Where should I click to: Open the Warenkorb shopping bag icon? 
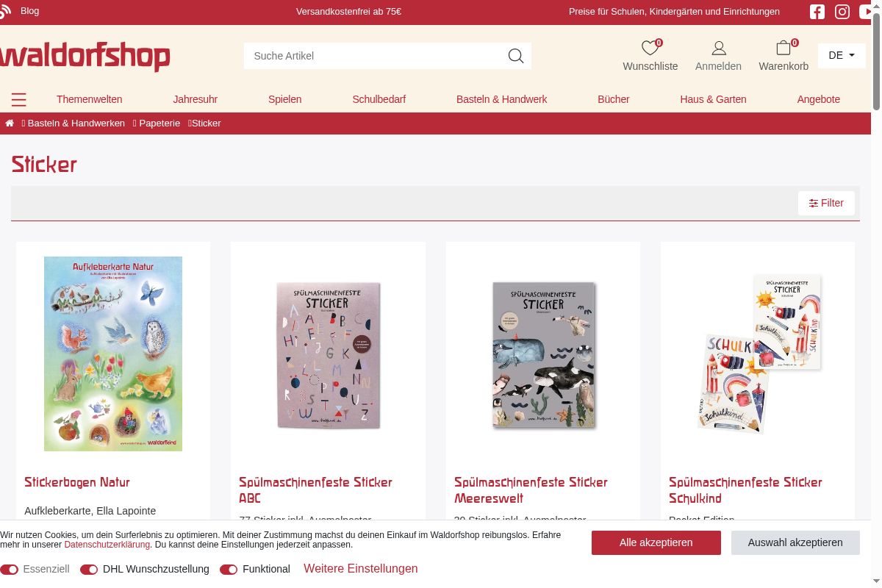tap(784, 49)
